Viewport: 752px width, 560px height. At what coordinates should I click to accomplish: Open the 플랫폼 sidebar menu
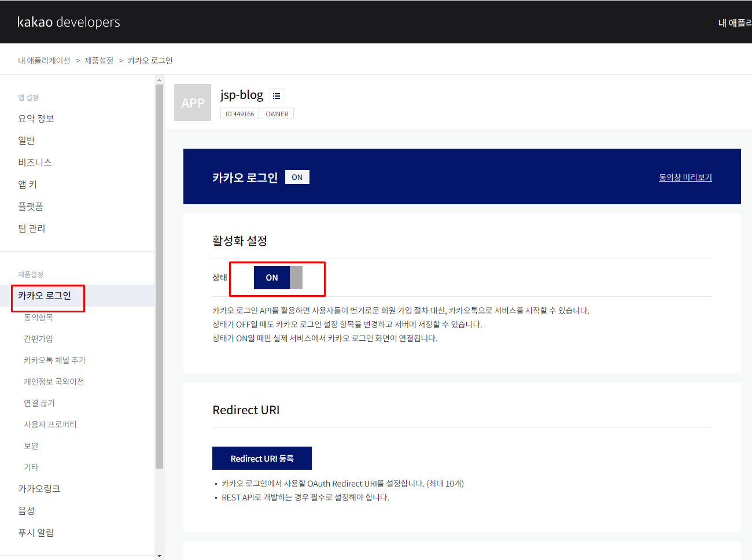(x=31, y=207)
